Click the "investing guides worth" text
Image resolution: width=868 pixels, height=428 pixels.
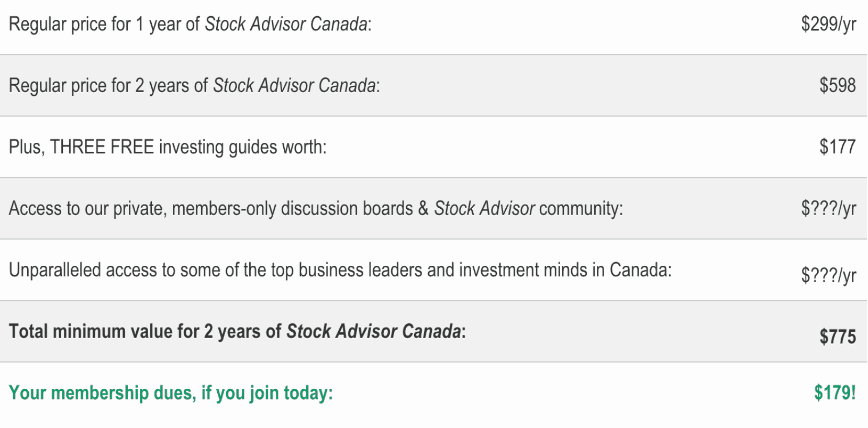(x=242, y=148)
